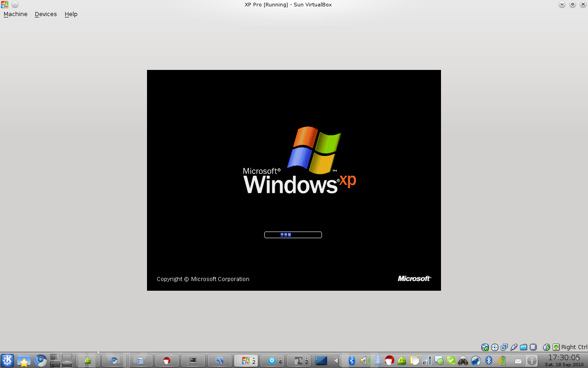Activate the red-hat avatar taskbar window

click(x=167, y=361)
